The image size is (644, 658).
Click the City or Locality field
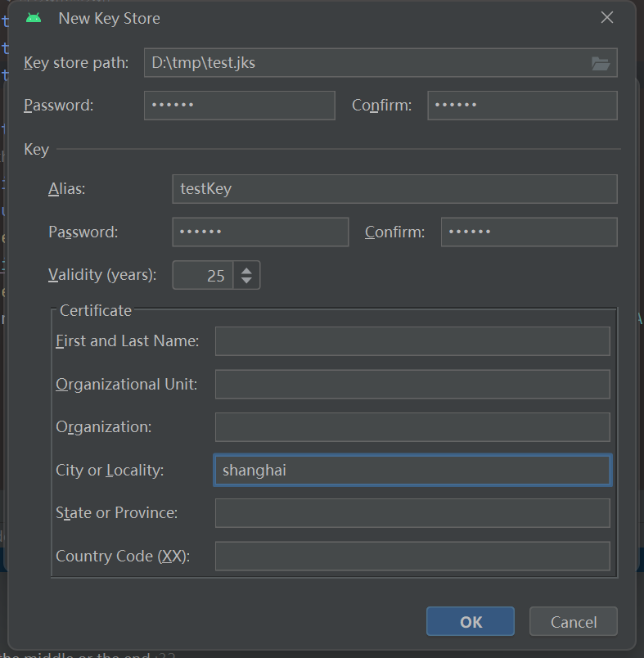[412, 471]
